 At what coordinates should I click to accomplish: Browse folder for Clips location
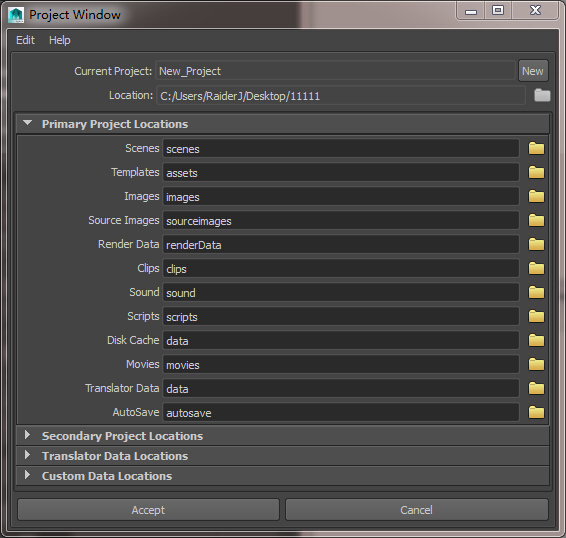coord(536,268)
